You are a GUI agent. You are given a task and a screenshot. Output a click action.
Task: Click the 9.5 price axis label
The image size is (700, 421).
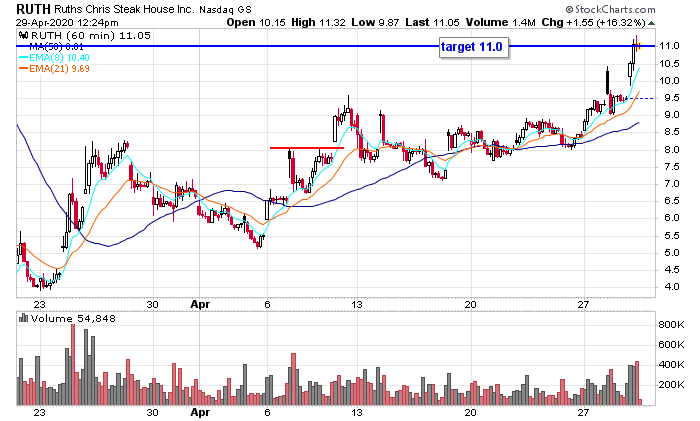[x=669, y=98]
